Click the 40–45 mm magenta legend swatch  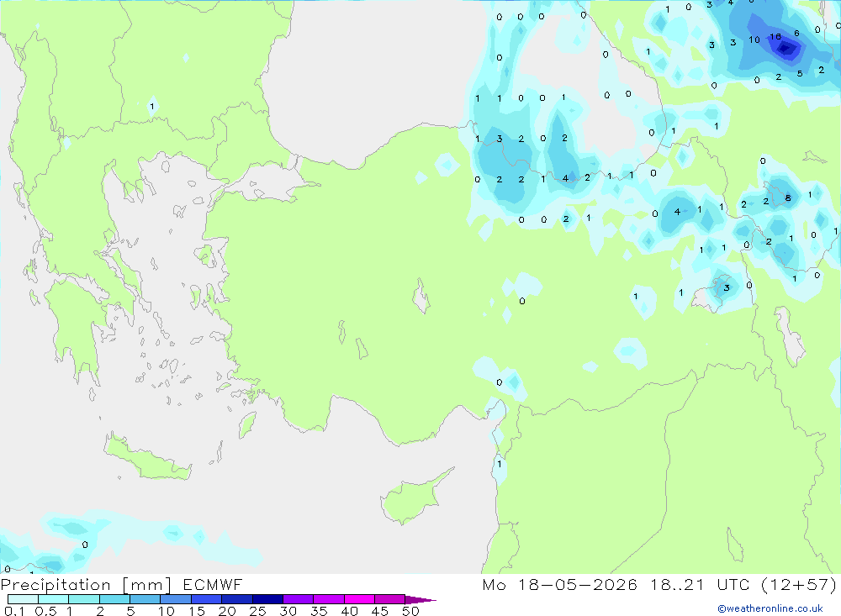[359, 599]
